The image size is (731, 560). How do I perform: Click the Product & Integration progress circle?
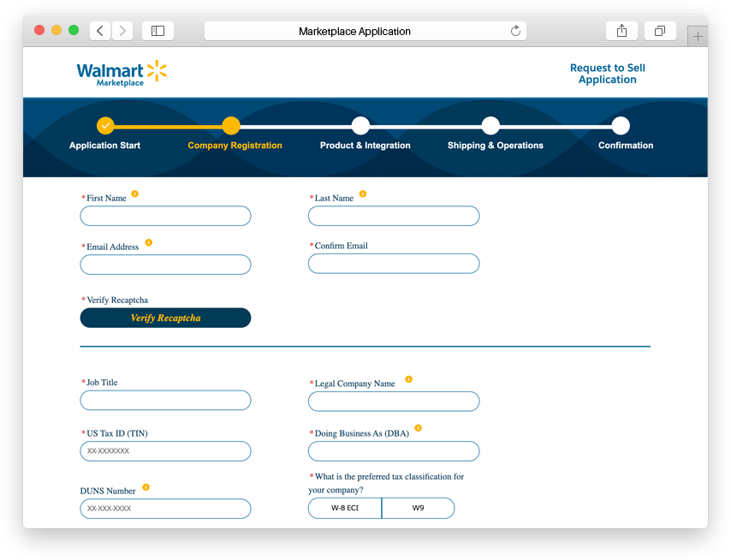tap(360, 125)
